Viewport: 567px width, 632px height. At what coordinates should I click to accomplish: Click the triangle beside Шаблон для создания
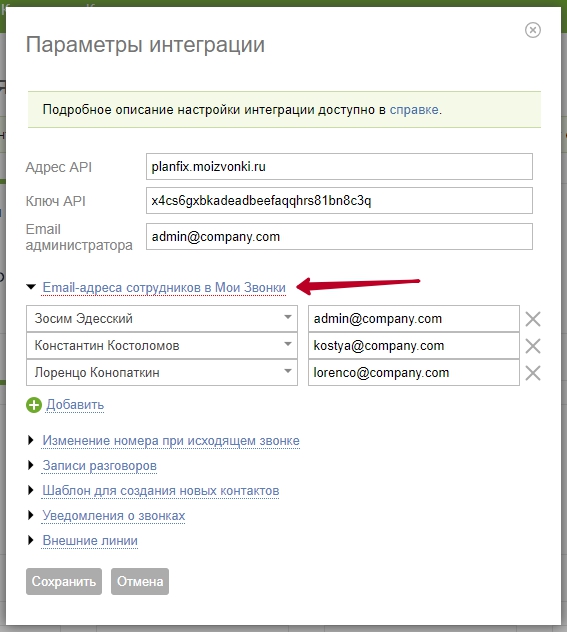[31, 490]
